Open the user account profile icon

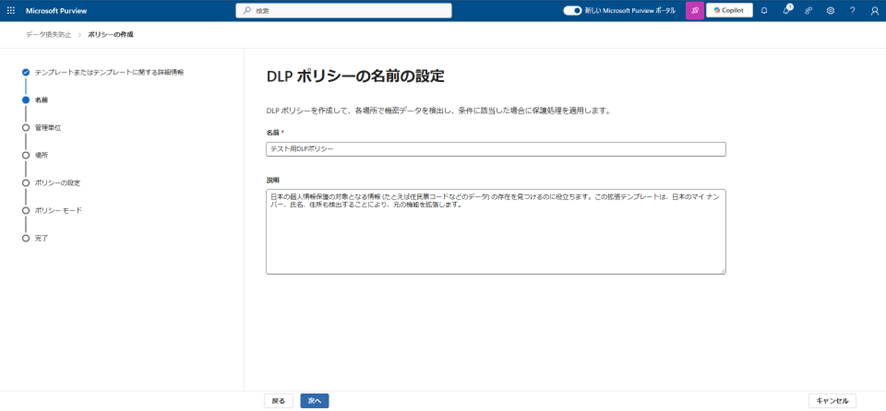874,11
